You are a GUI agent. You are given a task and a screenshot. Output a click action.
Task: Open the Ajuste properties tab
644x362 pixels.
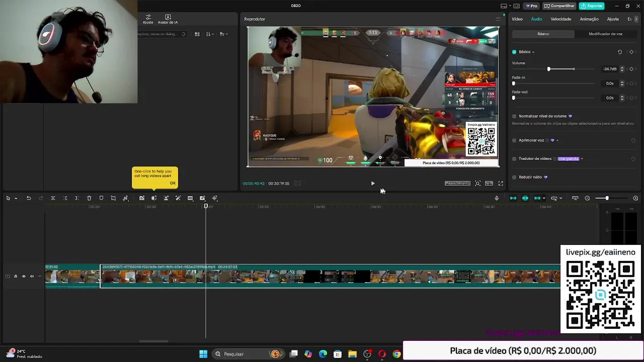613,19
